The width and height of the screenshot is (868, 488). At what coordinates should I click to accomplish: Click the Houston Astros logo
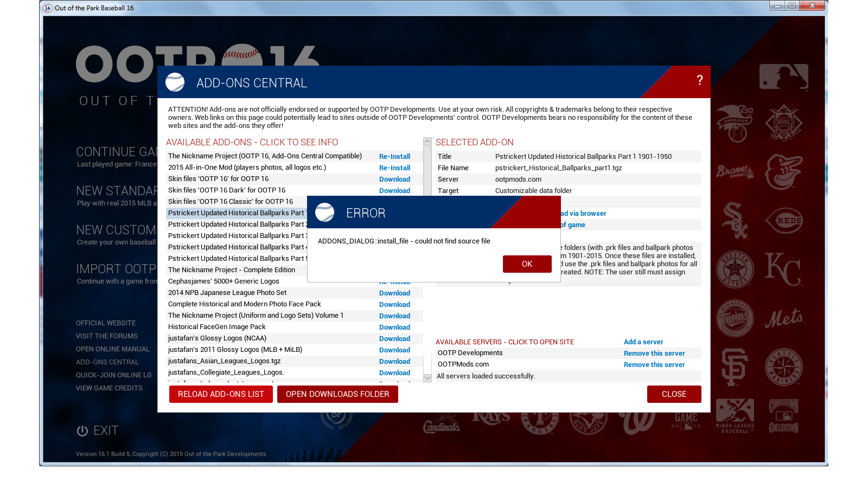(735, 269)
